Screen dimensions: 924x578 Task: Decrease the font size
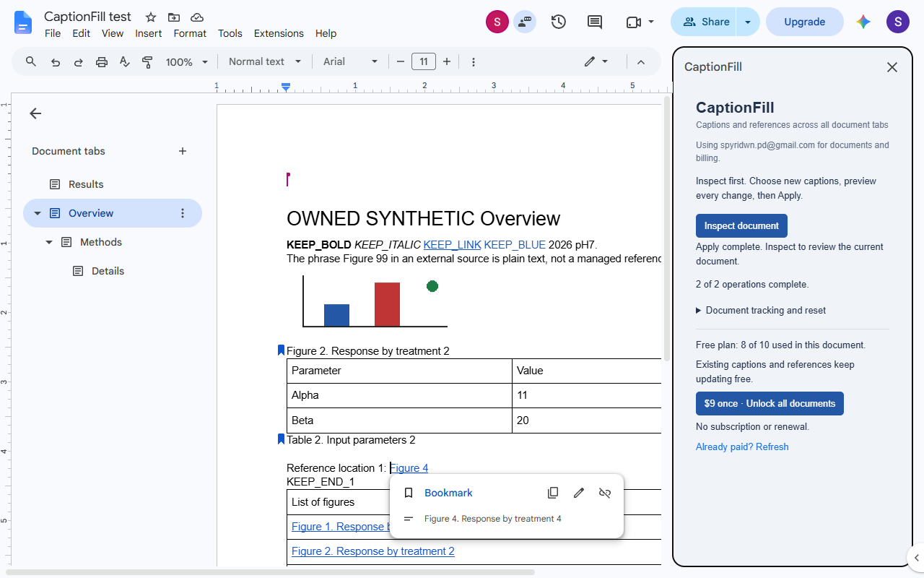click(x=401, y=61)
